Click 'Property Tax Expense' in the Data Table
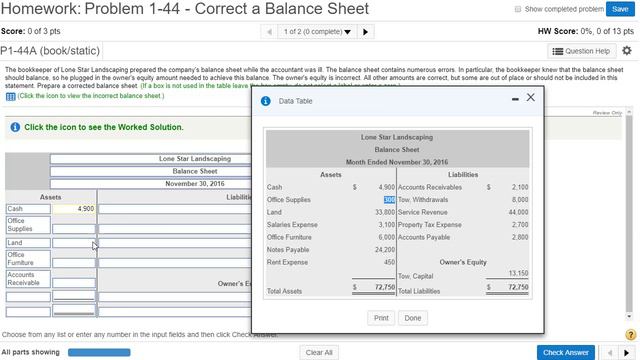 [x=430, y=225]
